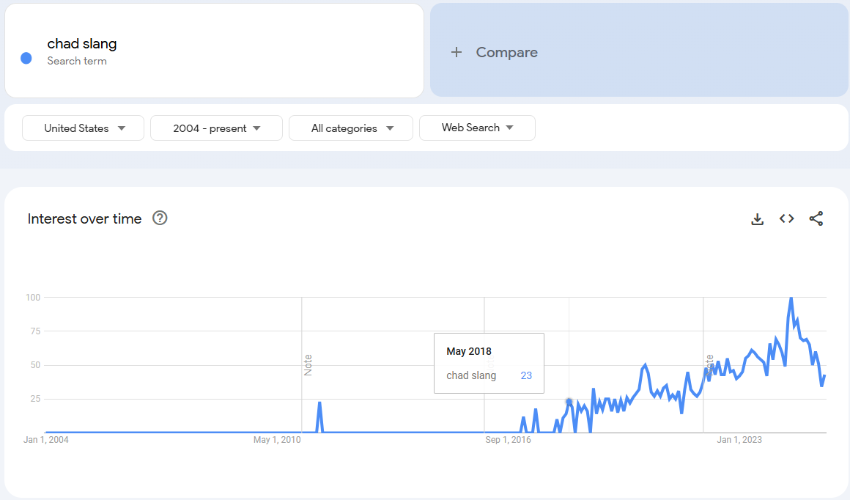Click the May 2018 data point on the chart
This screenshot has width=850, height=500.
point(569,402)
